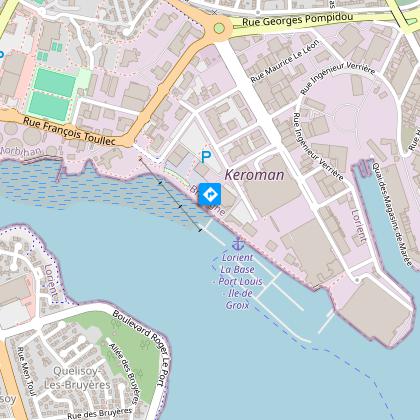Click the blue directions marker icon
The image size is (420, 420).
pyautogui.click(x=210, y=194)
